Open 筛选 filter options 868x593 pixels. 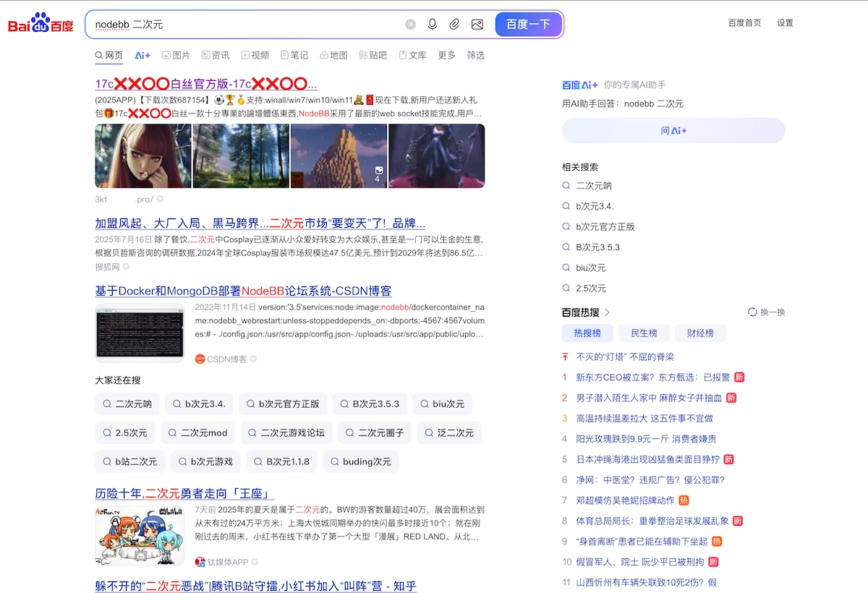[x=476, y=55]
